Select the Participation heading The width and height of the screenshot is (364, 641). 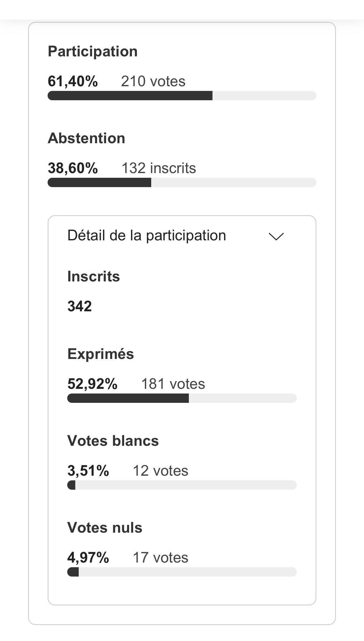coord(93,51)
